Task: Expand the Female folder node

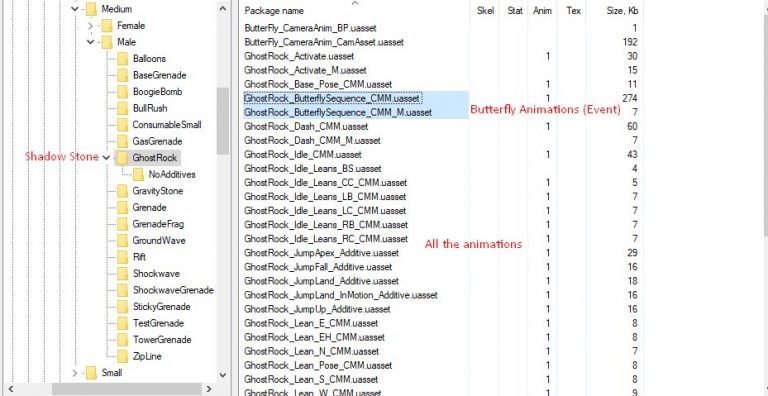Action: point(91,25)
